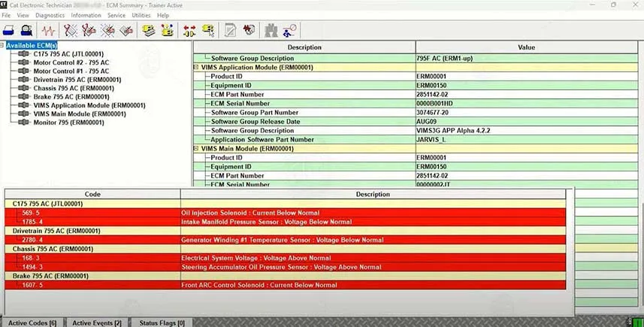Switch to the Status Flags tab

pos(162,322)
